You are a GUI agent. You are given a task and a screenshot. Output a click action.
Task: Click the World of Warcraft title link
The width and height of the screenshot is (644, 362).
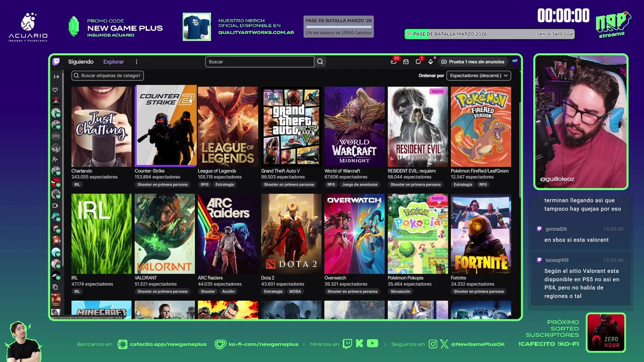click(342, 171)
